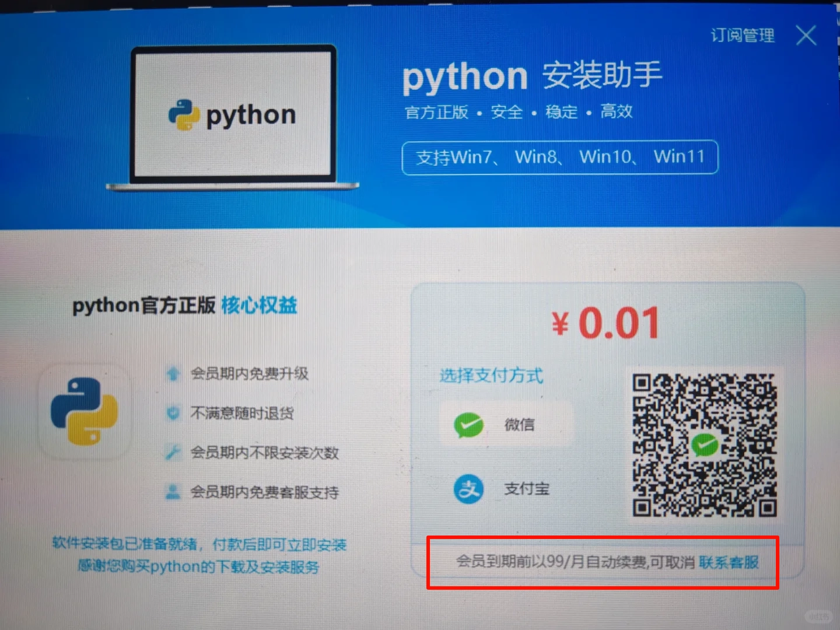Image resolution: width=840 pixels, height=630 pixels.
Task: Click the 选择支付方式 section heading
Action: (x=491, y=376)
